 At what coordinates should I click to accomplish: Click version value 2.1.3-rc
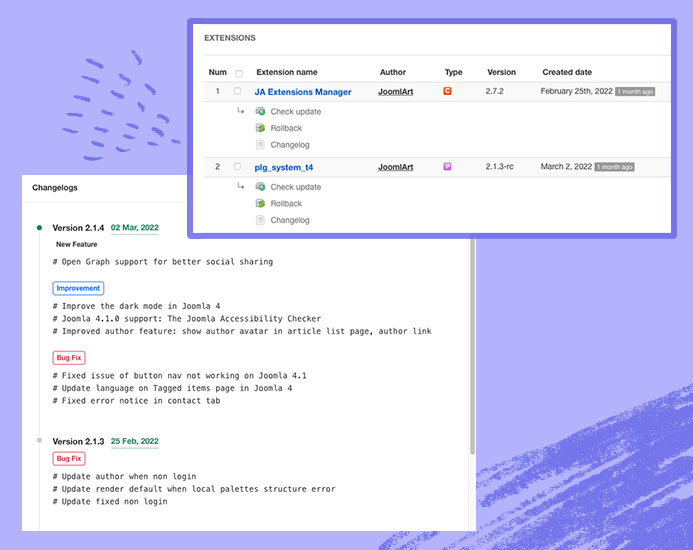click(499, 167)
